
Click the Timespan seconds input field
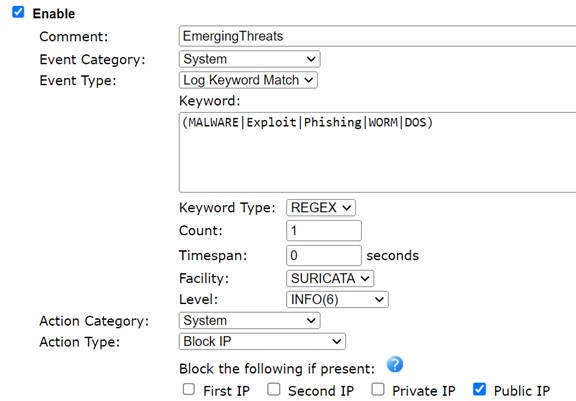(x=324, y=255)
